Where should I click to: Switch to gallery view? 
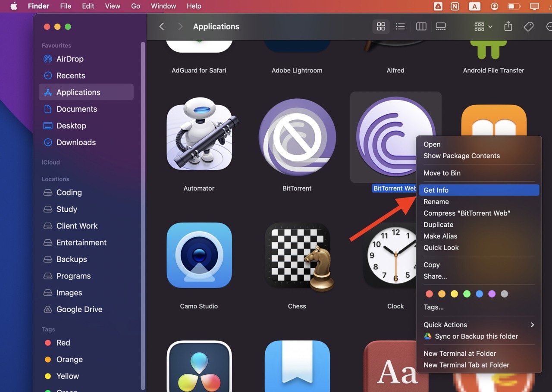441,27
